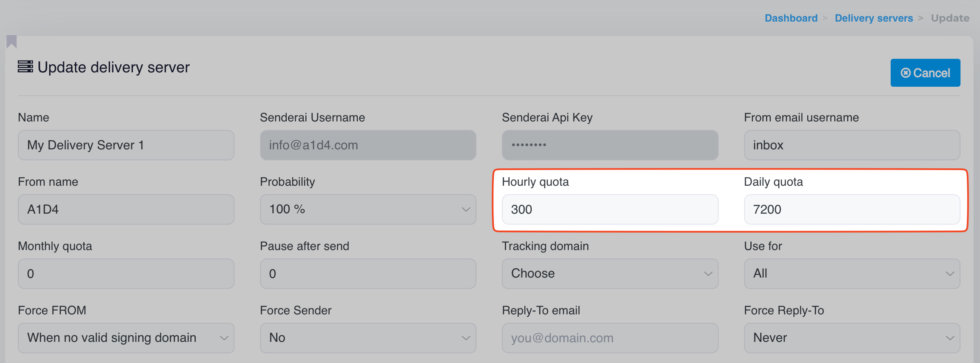The width and height of the screenshot is (980, 363).
Task: Click the Pause after send field
Action: click(x=368, y=274)
